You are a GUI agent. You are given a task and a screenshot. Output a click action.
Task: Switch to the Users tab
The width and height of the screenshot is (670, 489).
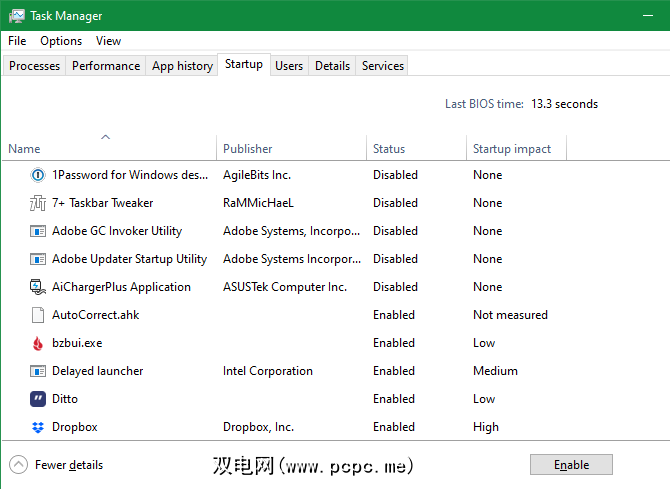pyautogui.click(x=289, y=66)
